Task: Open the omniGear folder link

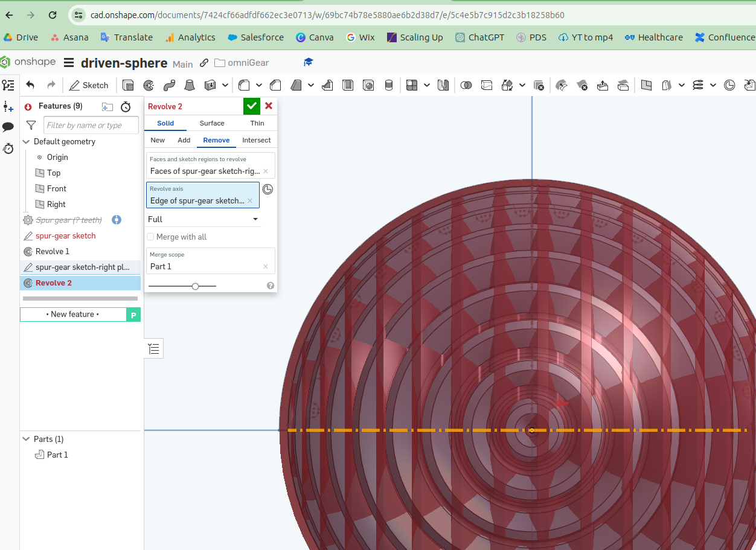Action: [x=242, y=63]
